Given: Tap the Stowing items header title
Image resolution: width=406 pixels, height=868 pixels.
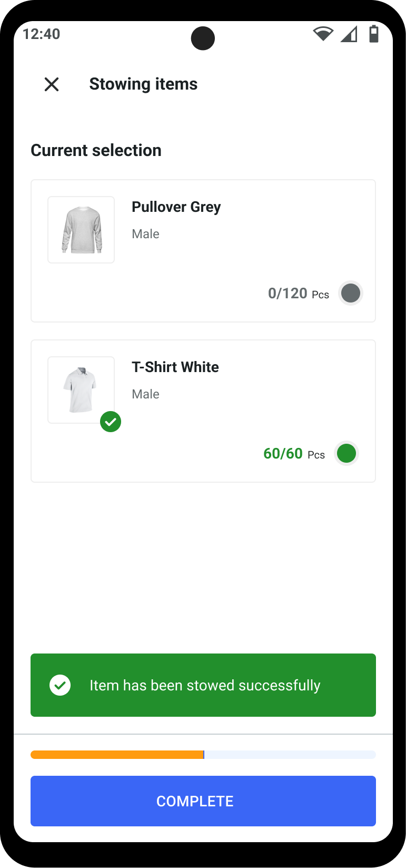Looking at the screenshot, I should pyautogui.click(x=143, y=84).
